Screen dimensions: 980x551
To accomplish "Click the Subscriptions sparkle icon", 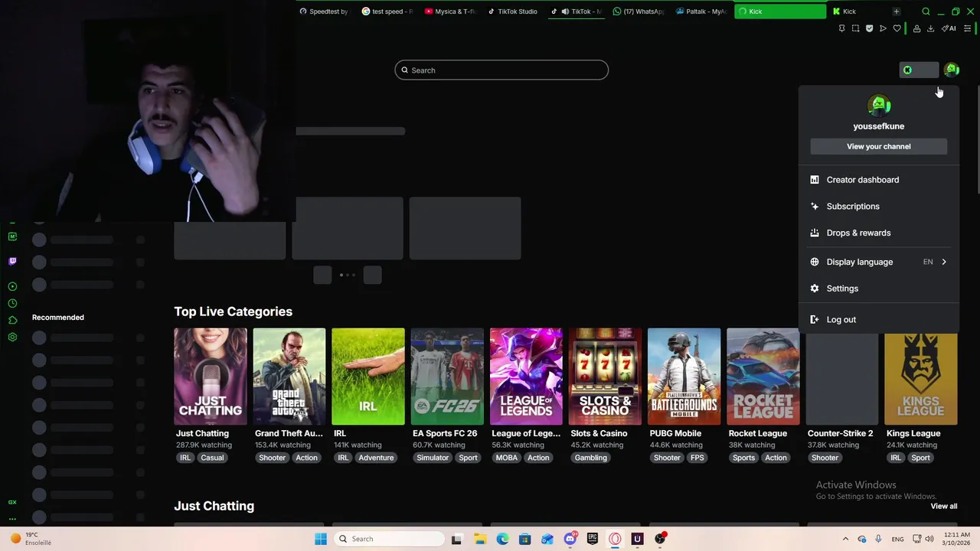I will (x=815, y=207).
